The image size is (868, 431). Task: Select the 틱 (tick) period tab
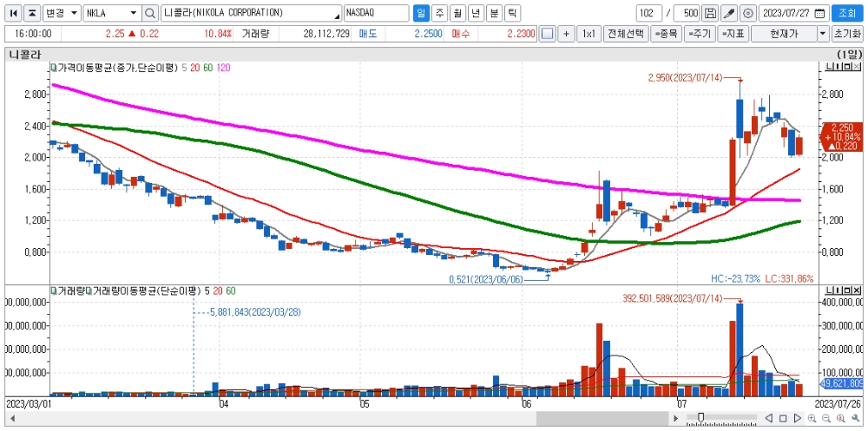click(x=513, y=13)
